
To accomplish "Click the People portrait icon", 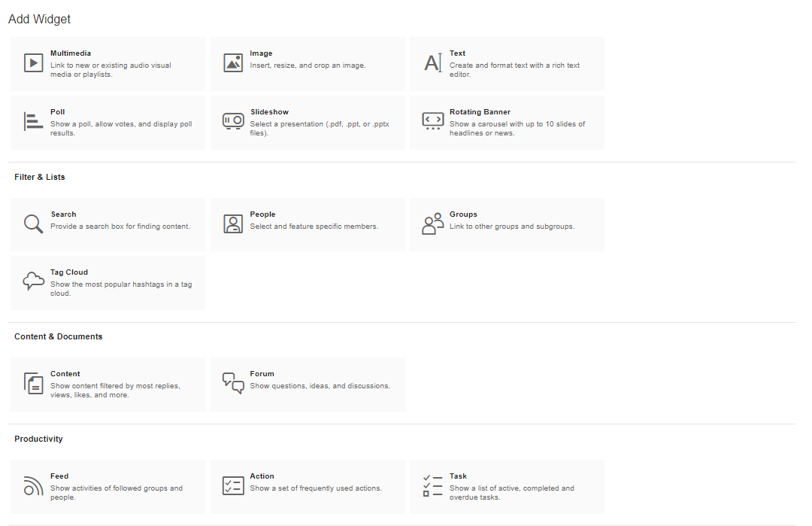I will click(233, 224).
